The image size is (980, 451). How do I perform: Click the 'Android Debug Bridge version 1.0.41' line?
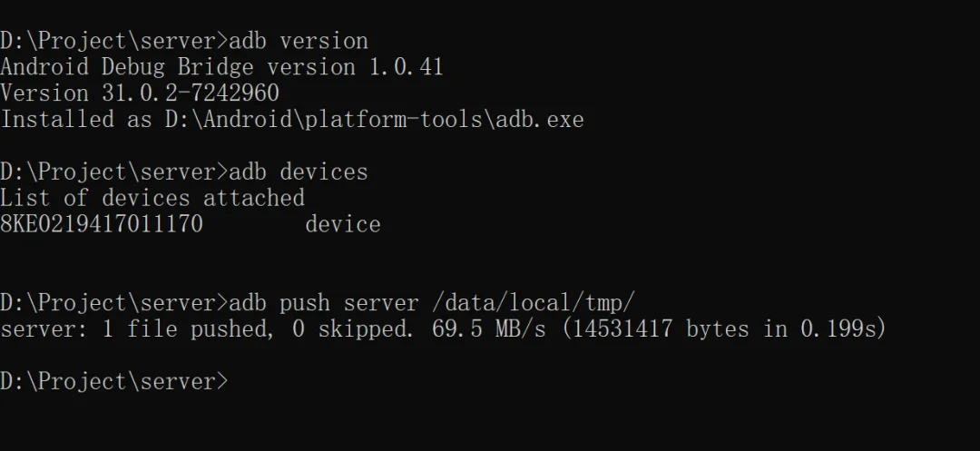point(222,67)
